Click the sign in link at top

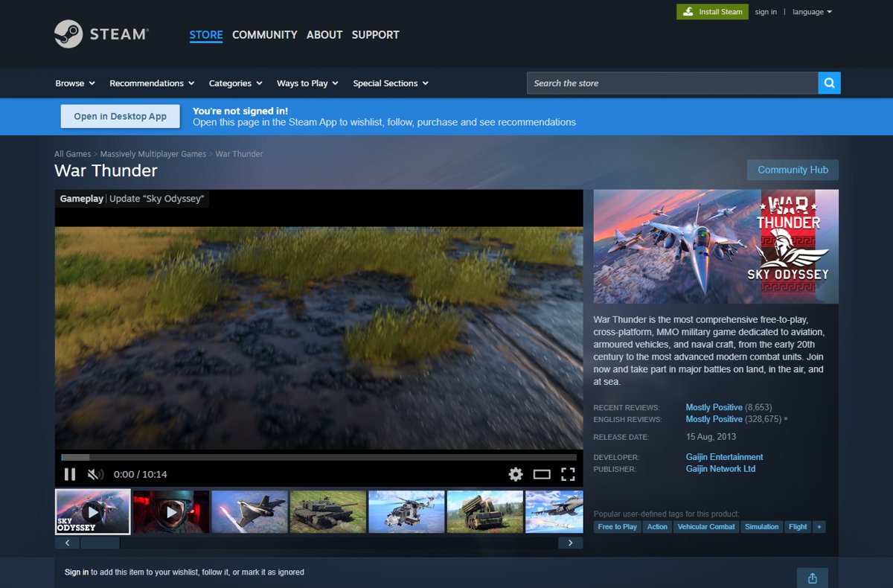(766, 12)
